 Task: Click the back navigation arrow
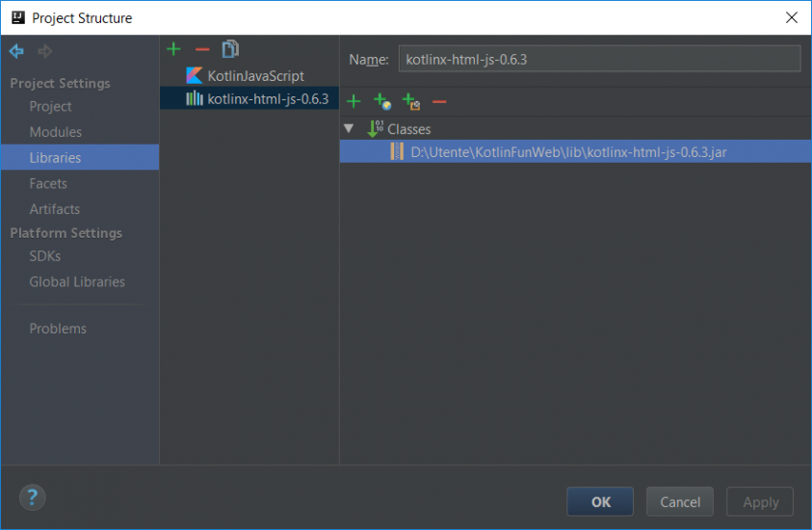coord(16,51)
